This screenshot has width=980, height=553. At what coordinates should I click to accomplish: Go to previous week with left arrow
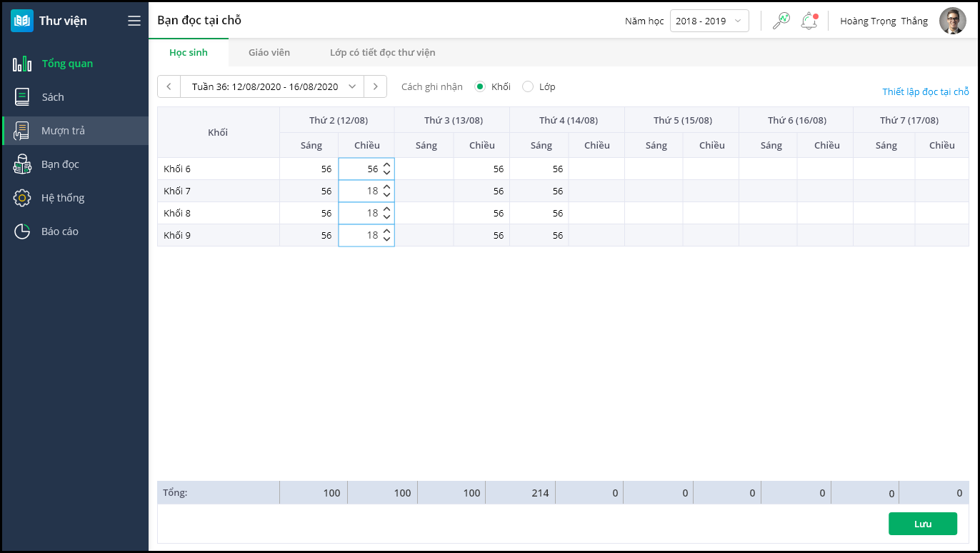[169, 86]
